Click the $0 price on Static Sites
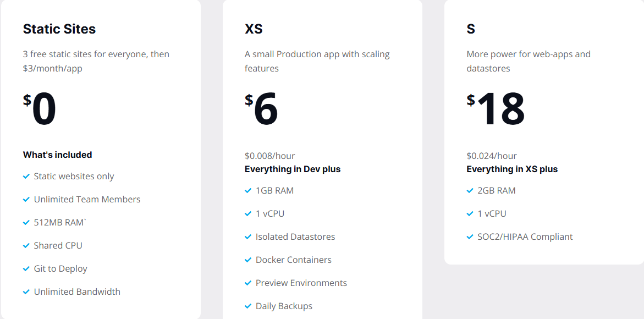The width and height of the screenshot is (644, 319). pos(40,109)
